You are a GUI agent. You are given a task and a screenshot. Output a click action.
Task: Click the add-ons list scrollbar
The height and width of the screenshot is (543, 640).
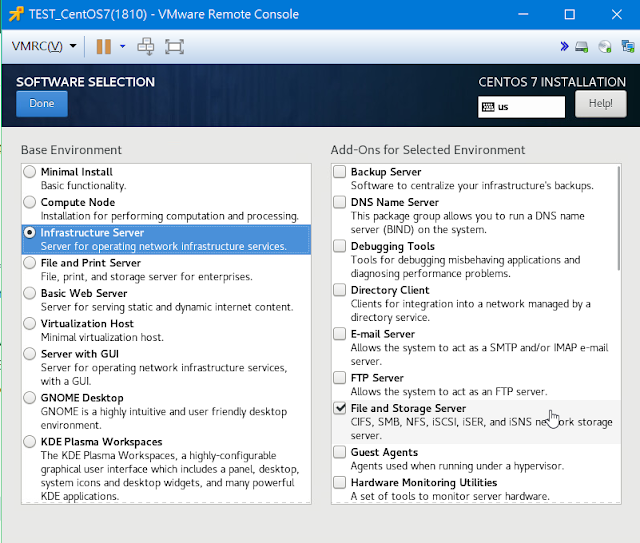pyautogui.click(x=619, y=218)
